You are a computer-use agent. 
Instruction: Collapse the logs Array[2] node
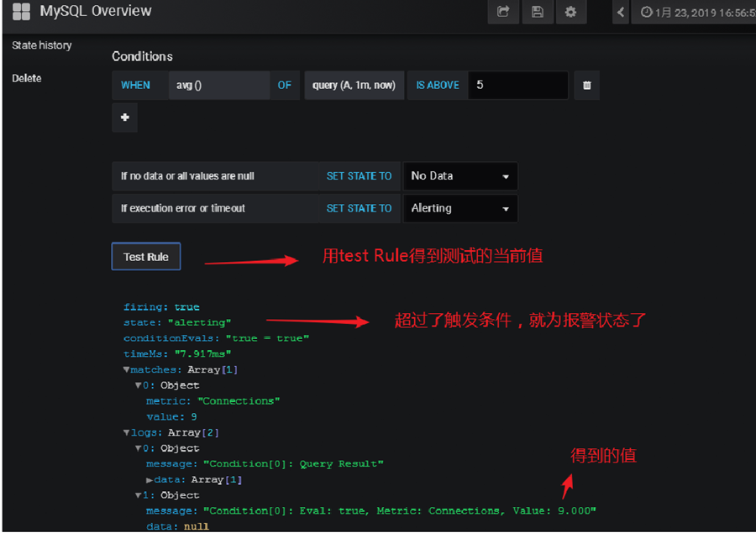[126, 432]
